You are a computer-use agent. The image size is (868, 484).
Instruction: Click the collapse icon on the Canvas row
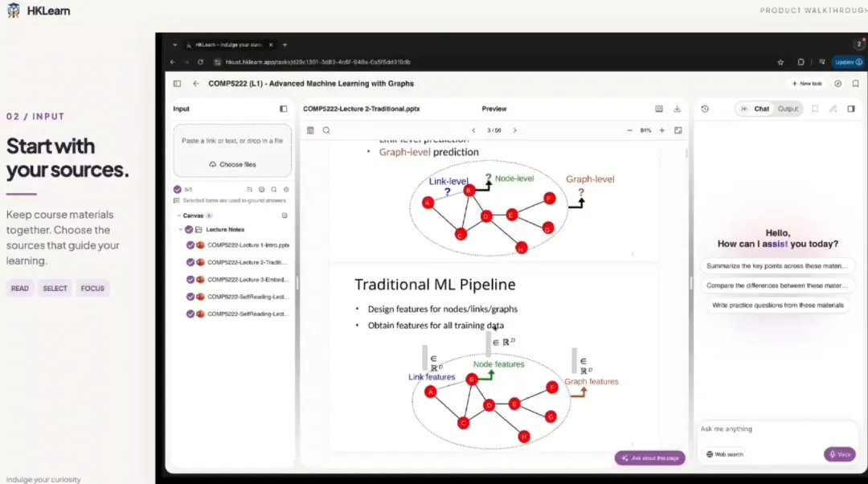[x=285, y=215]
